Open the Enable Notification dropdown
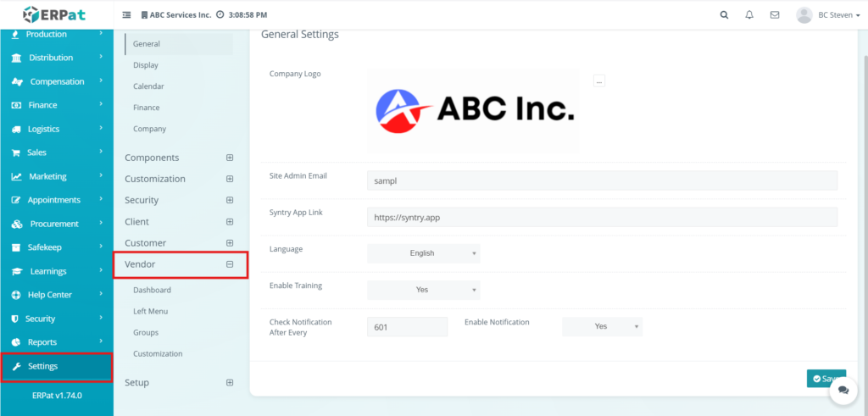The height and width of the screenshot is (416, 868). 602,326
